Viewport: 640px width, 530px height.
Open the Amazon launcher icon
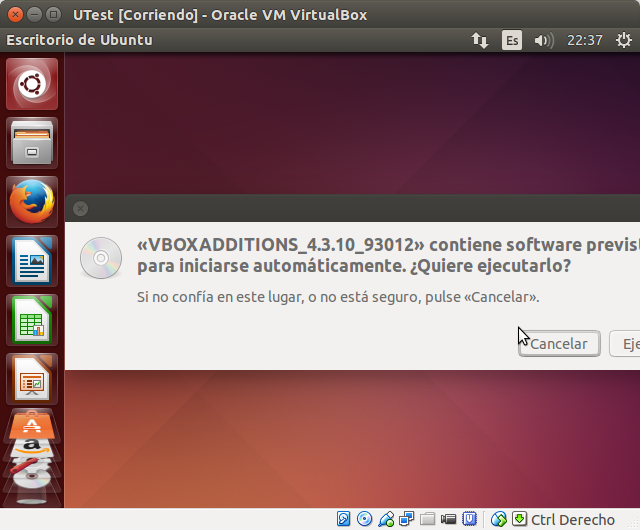32,448
